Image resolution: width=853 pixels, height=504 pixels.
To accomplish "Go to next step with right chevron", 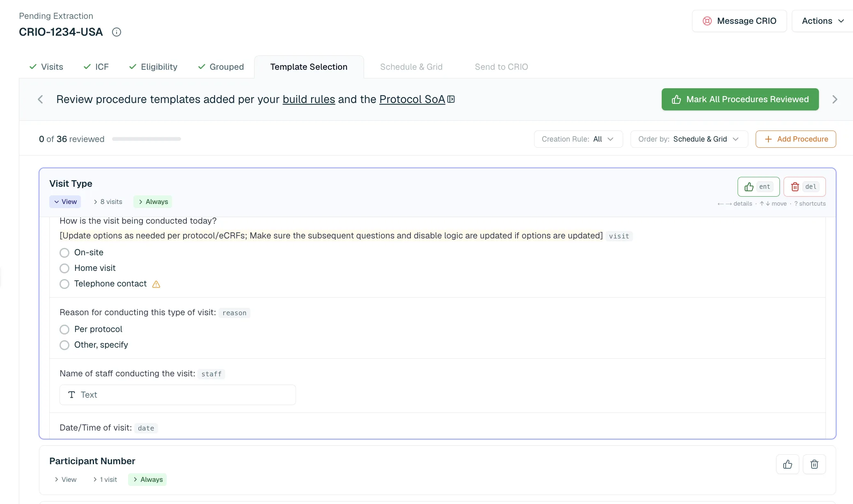I will (835, 99).
